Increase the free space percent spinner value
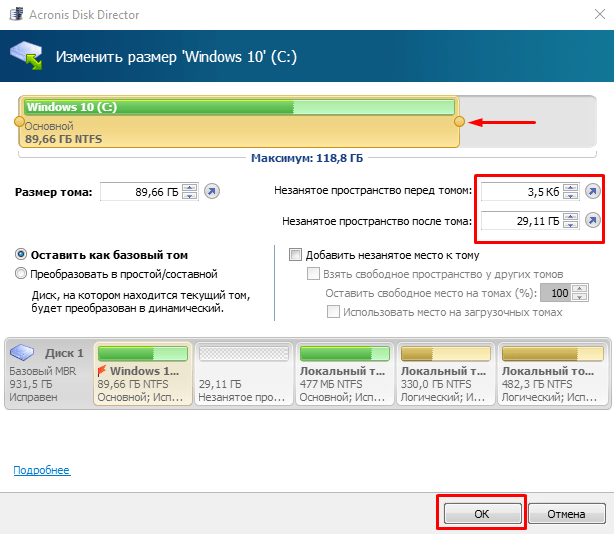 579,289
